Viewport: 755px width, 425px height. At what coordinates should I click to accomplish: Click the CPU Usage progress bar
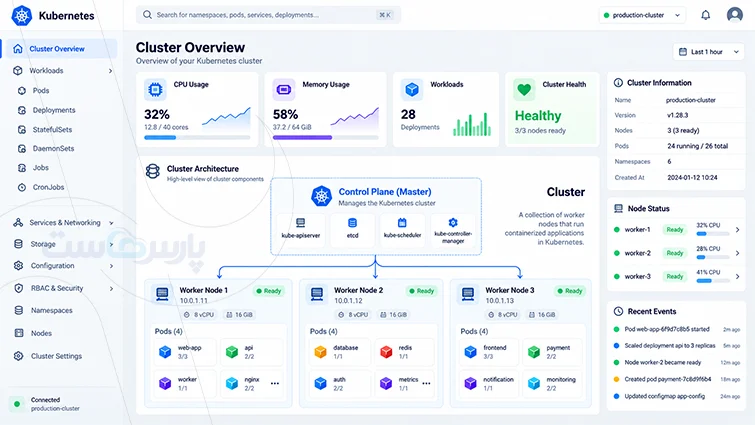click(197, 138)
